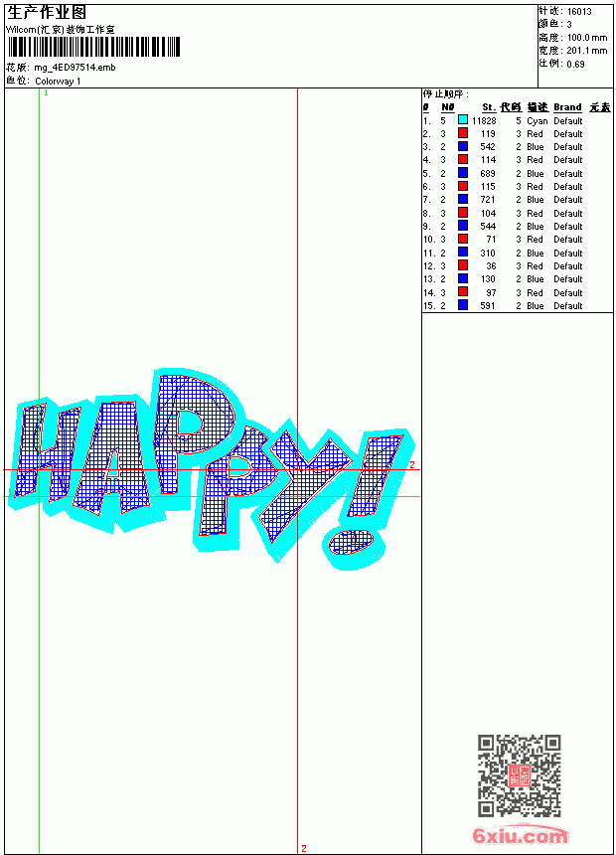
Task: Click the cyan swatch in row 1
Action: 463,120
